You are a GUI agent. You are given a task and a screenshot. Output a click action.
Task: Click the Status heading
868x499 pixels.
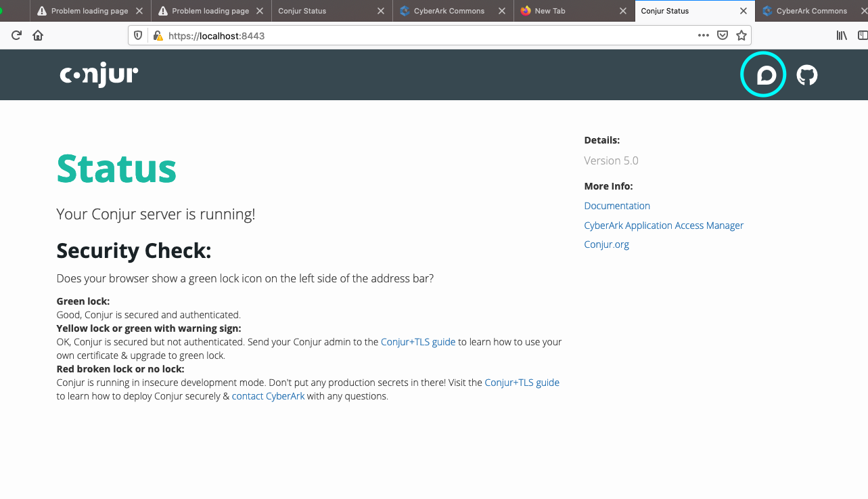tap(116, 169)
